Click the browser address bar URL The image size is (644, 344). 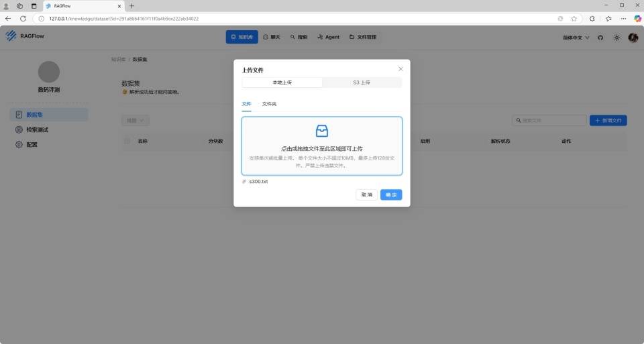click(123, 19)
